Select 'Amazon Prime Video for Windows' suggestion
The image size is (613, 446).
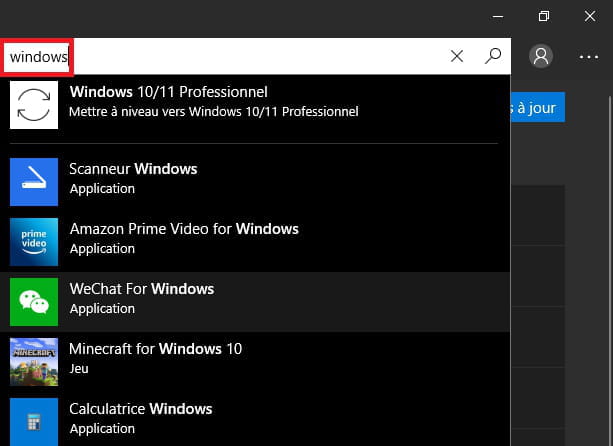pyautogui.click(x=255, y=242)
